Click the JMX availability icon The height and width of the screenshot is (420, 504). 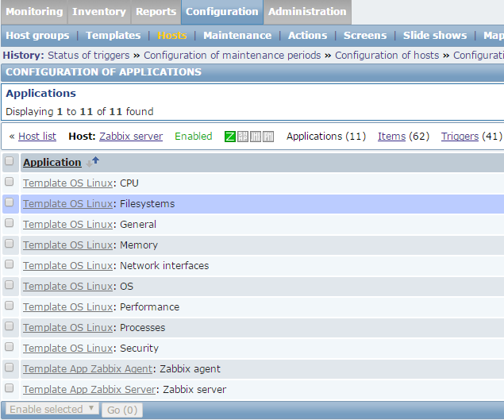click(x=256, y=137)
